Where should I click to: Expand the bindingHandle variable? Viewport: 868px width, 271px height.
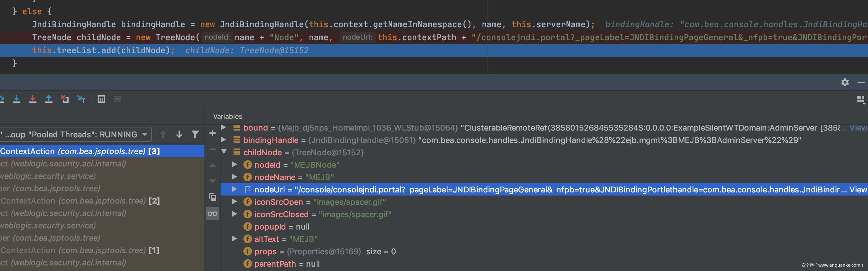(223, 140)
